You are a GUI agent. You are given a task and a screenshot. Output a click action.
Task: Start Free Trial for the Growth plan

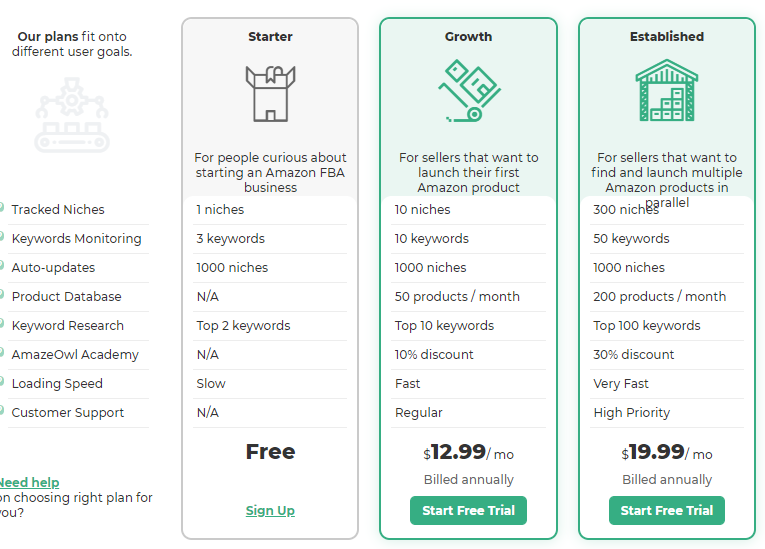468,510
